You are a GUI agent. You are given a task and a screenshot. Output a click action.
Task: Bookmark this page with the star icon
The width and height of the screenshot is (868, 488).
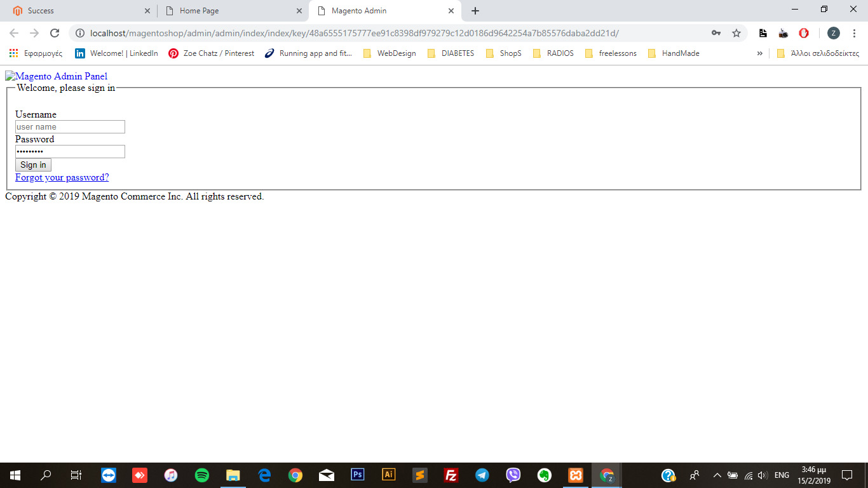pos(736,33)
